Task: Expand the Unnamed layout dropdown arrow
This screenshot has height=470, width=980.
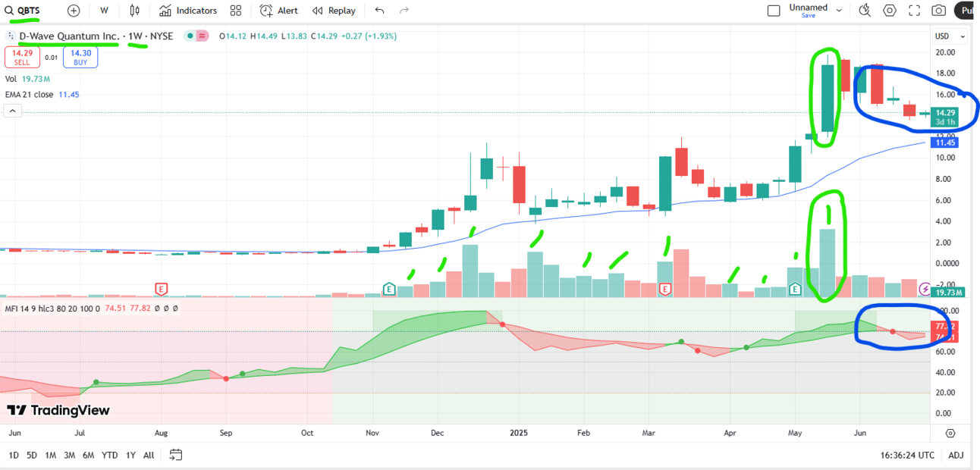Action: pos(839,11)
